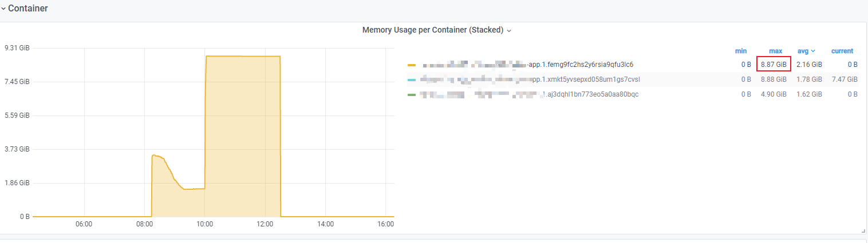Click the 10:00 time axis label
868x243 pixels.
pos(204,224)
